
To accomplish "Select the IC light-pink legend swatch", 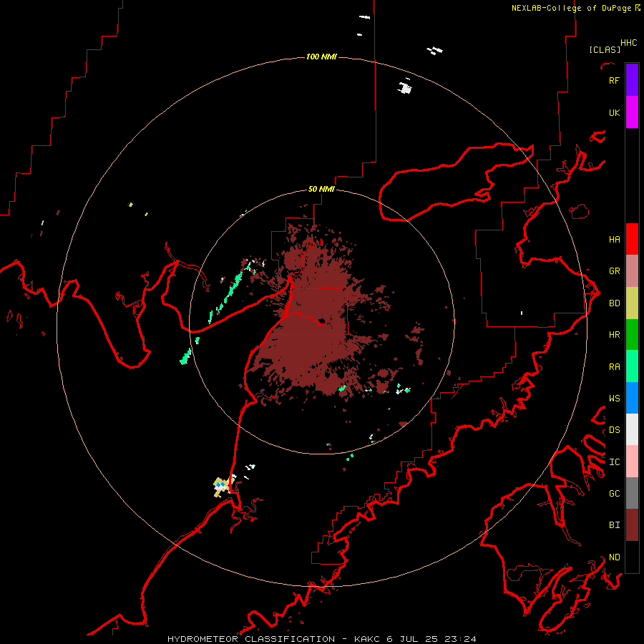I will 632,462.
